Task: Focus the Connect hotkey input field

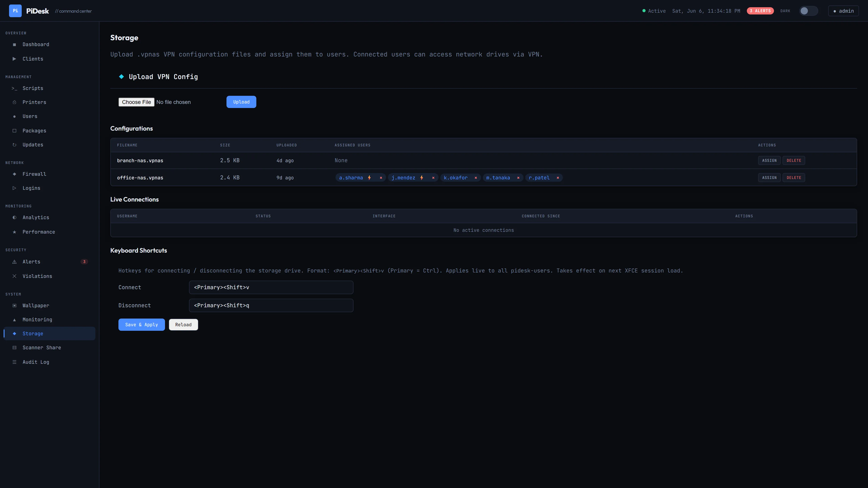Action: click(x=271, y=287)
